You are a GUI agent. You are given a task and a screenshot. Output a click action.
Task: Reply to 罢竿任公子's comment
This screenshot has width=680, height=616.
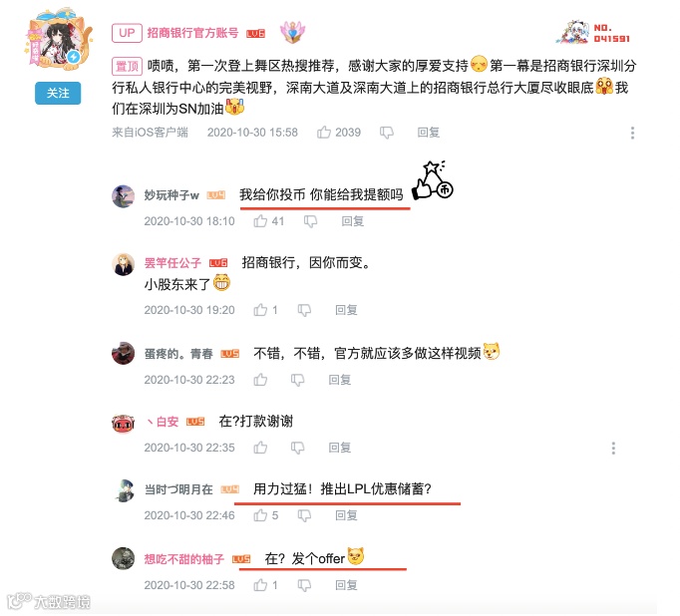pyautogui.click(x=347, y=310)
